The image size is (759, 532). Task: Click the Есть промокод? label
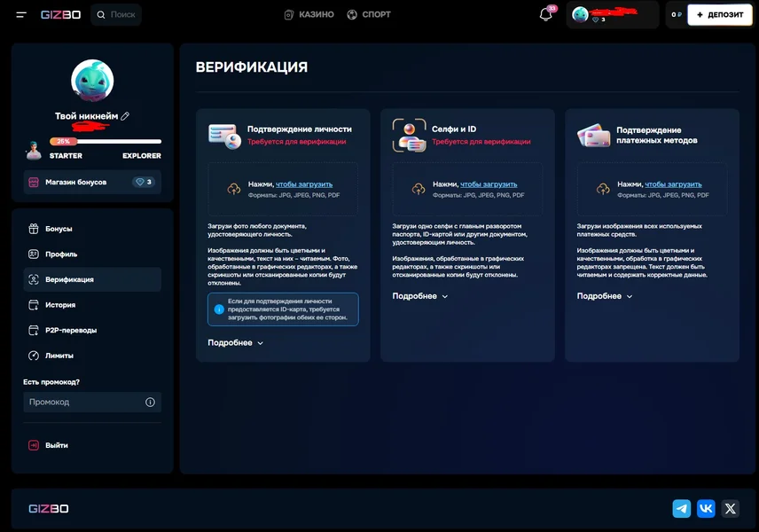click(51, 382)
